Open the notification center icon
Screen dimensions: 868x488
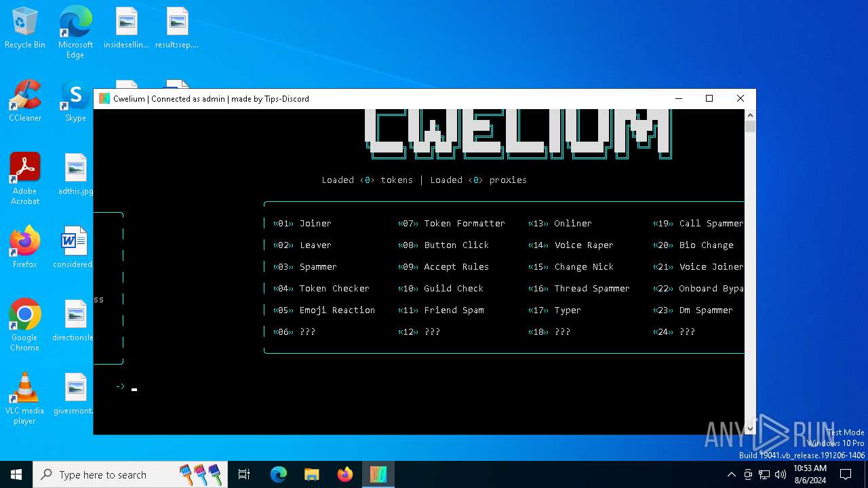tap(846, 474)
